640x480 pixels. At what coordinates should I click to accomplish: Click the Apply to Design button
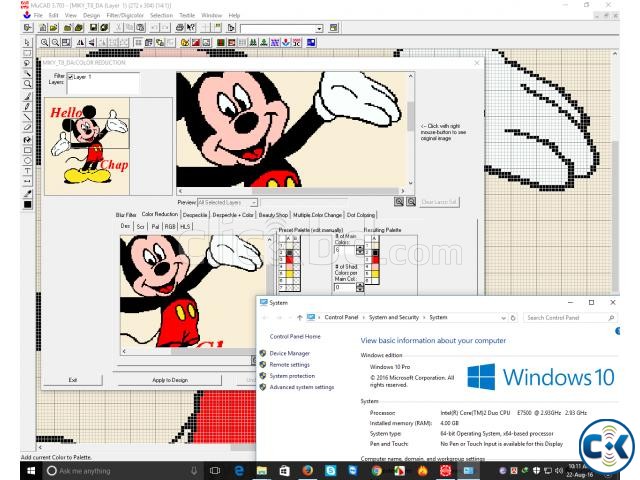tap(170, 380)
